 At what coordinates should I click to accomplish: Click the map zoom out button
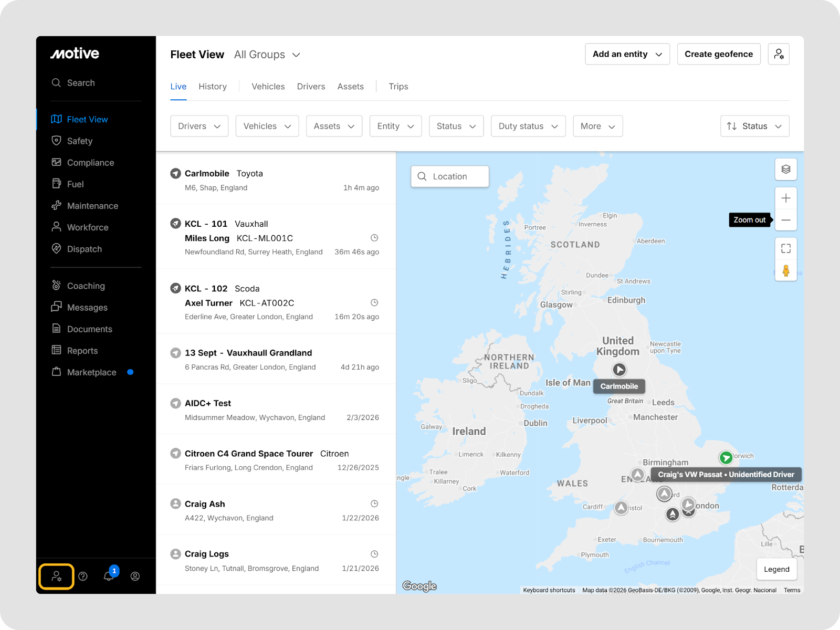click(x=785, y=220)
